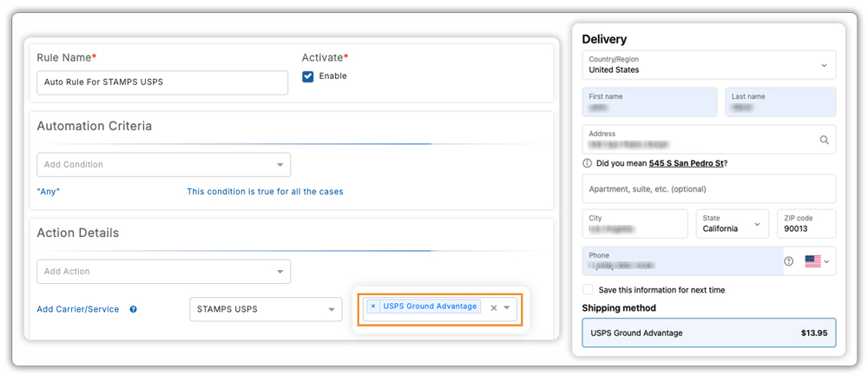Image resolution: width=868 pixels, height=376 pixels.
Task: Click text This condition is true for all the cases
Action: coord(265,192)
